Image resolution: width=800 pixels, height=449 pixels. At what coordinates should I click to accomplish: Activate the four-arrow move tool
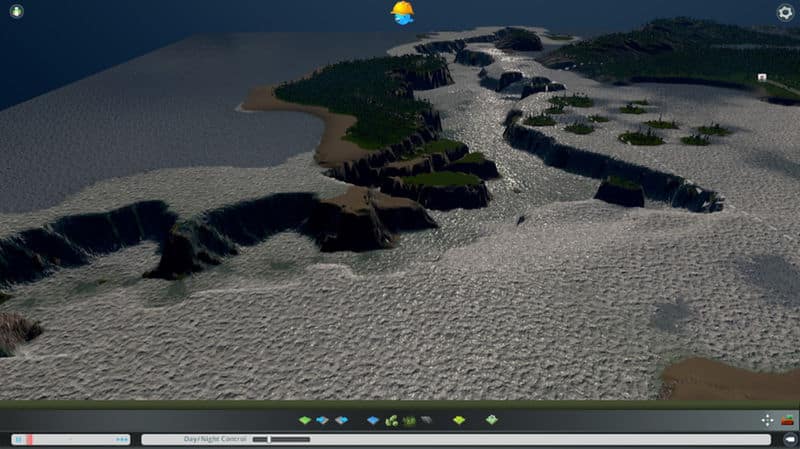pos(767,421)
